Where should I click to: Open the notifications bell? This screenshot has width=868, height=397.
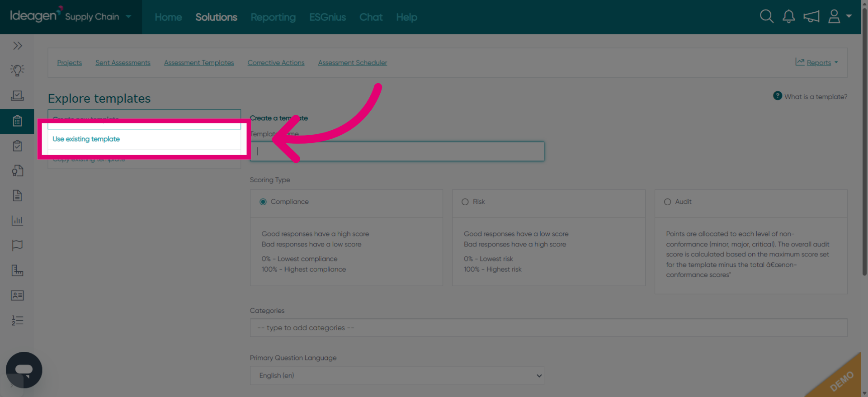coord(789,17)
